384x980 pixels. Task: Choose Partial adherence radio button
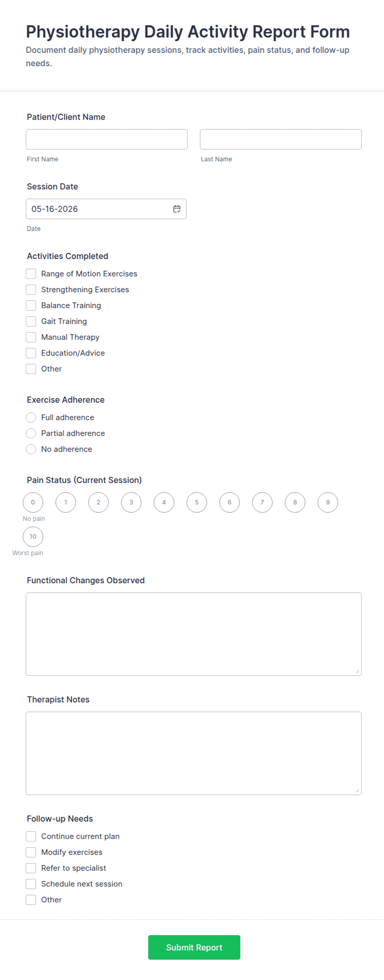coord(31,433)
